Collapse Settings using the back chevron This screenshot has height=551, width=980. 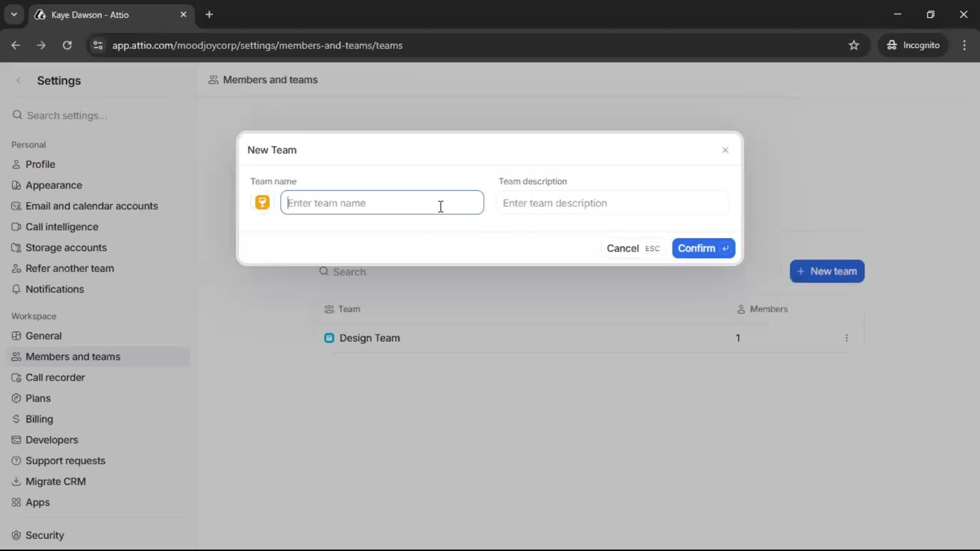point(18,80)
